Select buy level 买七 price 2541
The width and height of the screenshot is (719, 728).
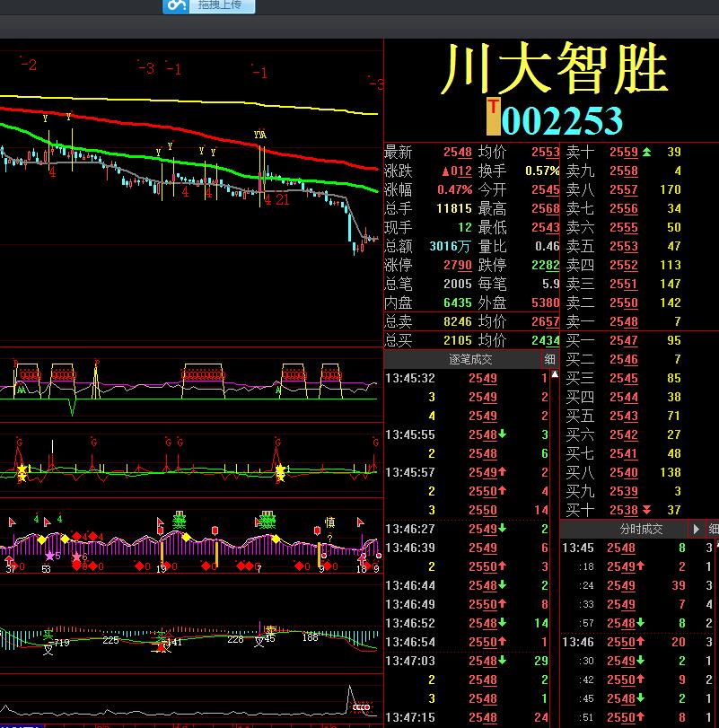pyautogui.click(x=623, y=453)
